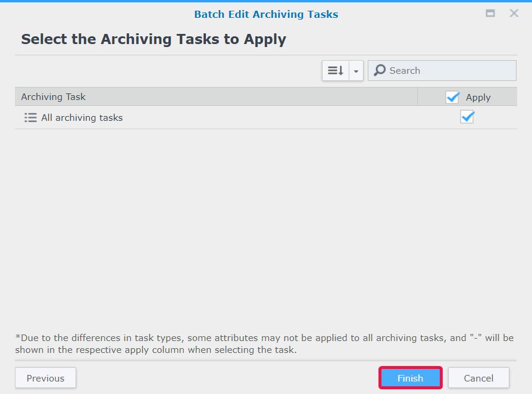Click the Apply column header label
Viewport: 532px width, 394px height.
(478, 98)
